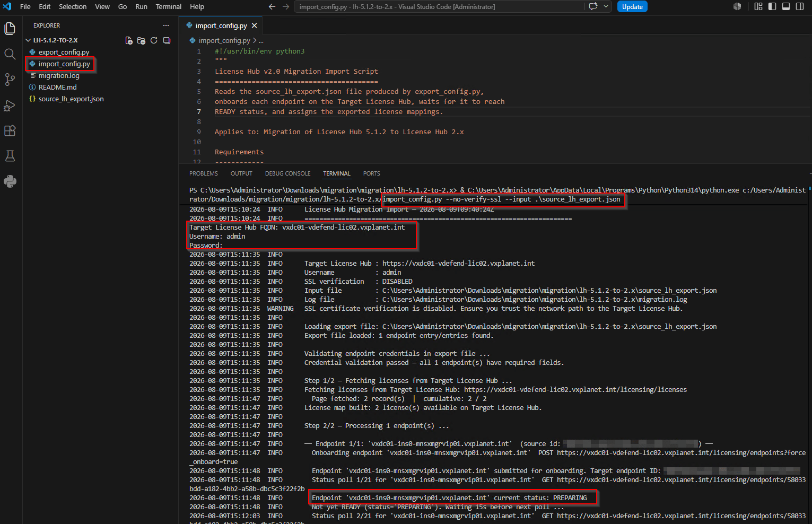Toggle the bottom panel visibility

tap(786, 7)
